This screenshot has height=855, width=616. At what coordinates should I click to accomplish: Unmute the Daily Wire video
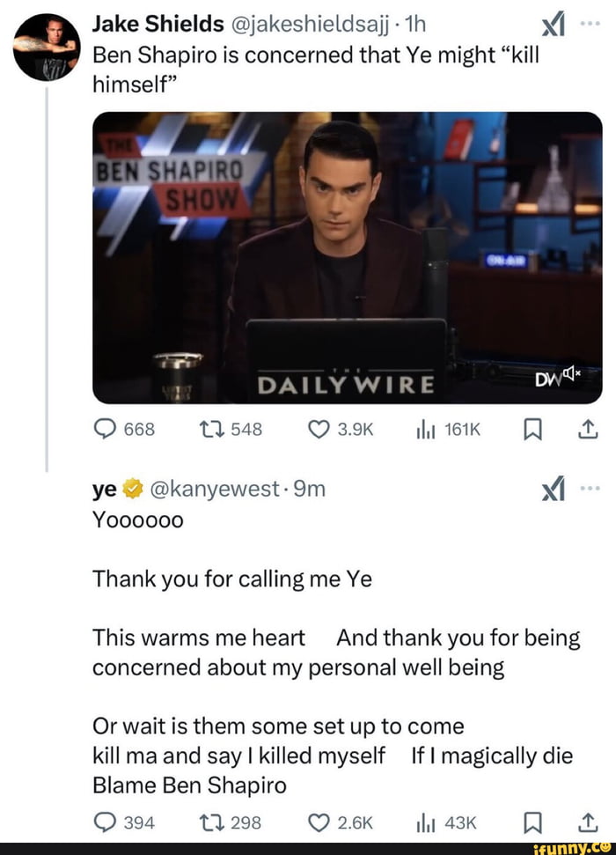coord(582,376)
